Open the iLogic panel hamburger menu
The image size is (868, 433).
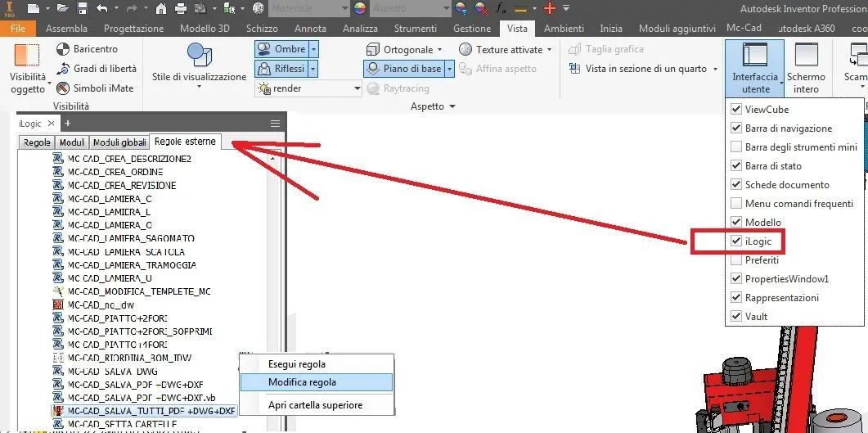pyautogui.click(x=275, y=123)
